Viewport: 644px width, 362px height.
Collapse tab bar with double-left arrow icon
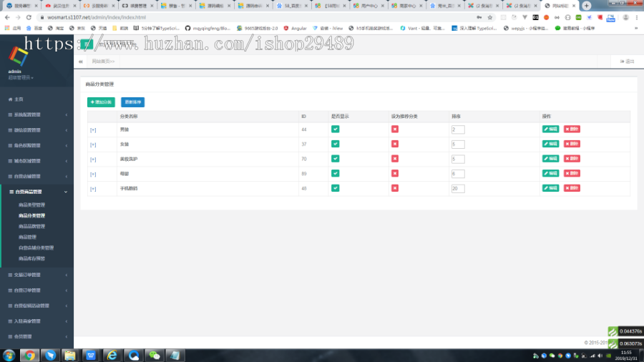pos(80,62)
